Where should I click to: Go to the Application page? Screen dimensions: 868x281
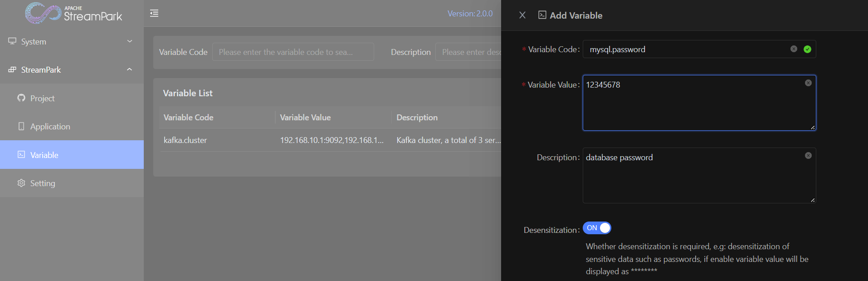click(x=50, y=126)
